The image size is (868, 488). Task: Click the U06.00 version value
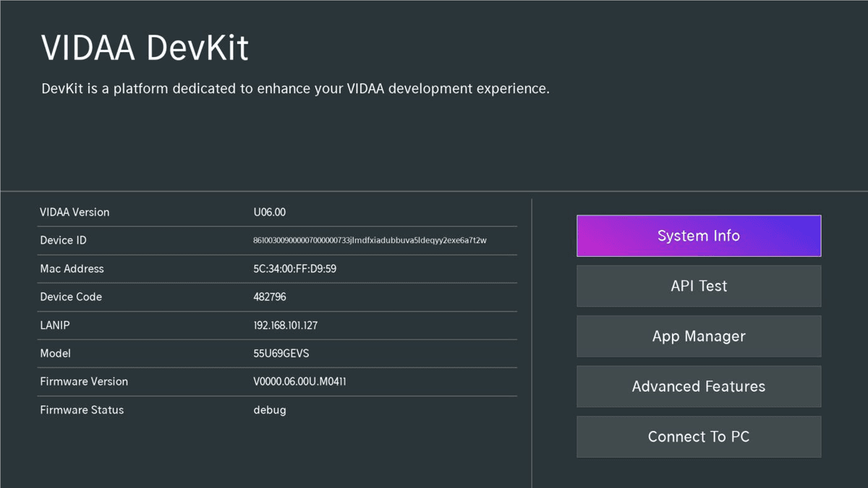tap(269, 213)
